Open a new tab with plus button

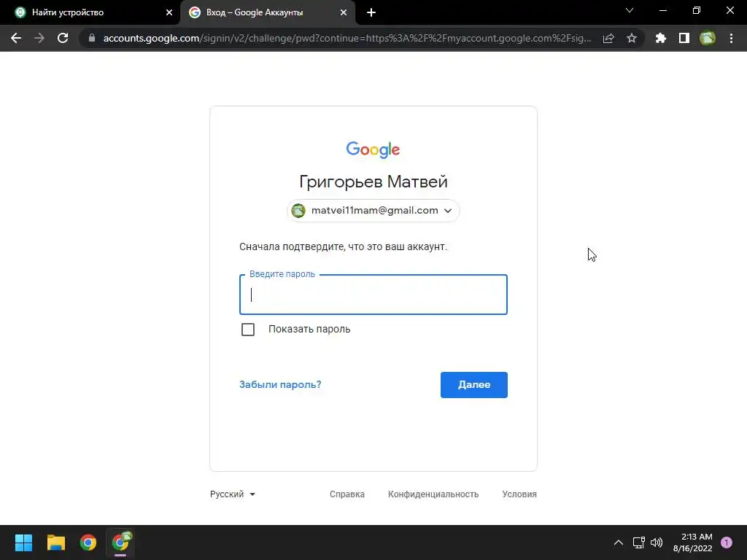(x=371, y=12)
